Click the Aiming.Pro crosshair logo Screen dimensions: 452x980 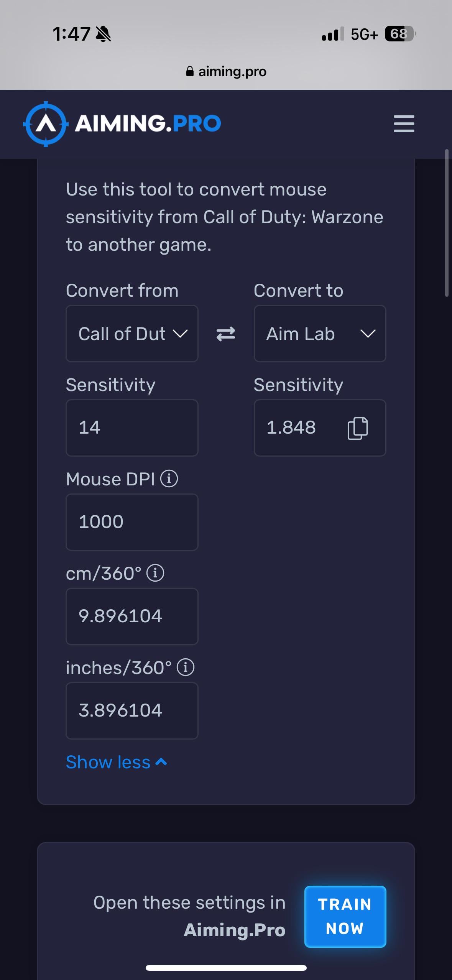pos(46,124)
